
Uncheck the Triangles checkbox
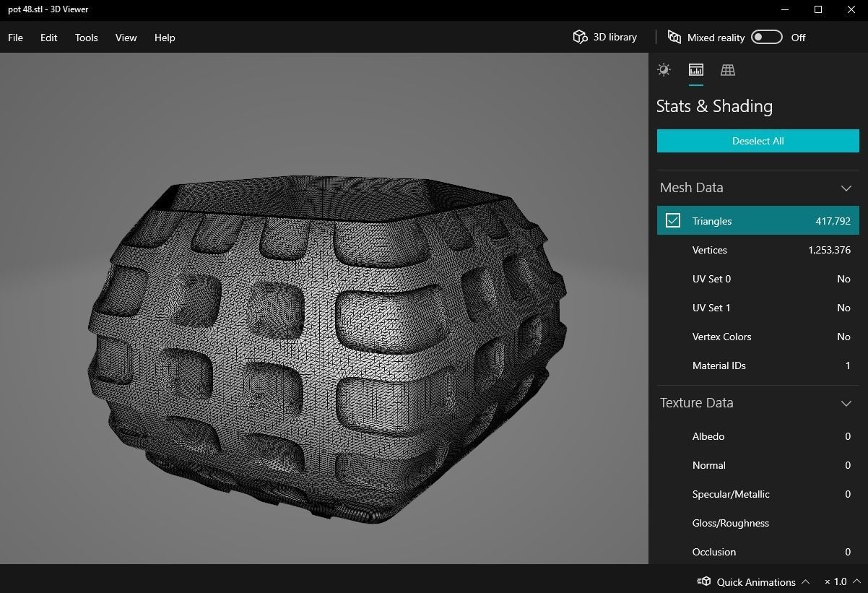[673, 220]
